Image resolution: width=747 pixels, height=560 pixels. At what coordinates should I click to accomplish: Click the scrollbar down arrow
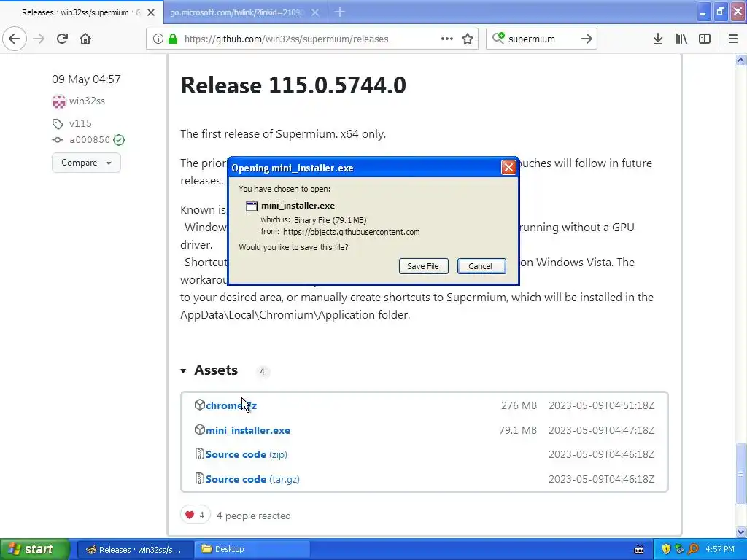click(x=740, y=532)
